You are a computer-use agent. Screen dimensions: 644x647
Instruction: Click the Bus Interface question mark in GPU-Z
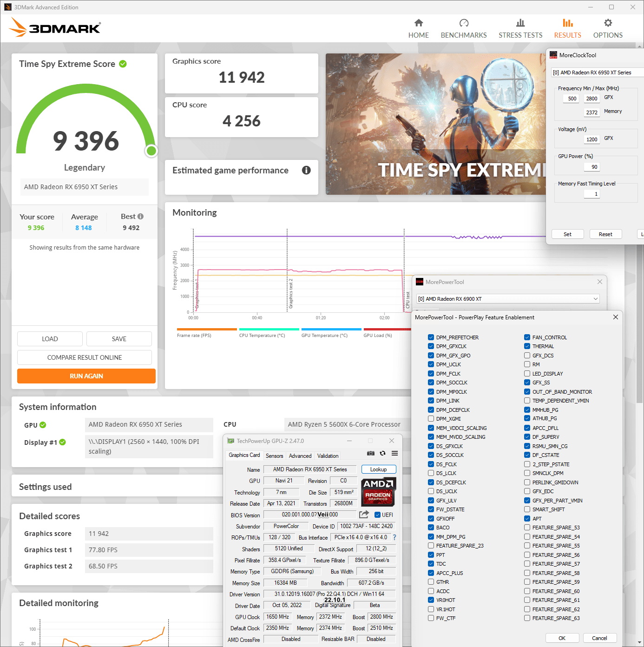394,537
